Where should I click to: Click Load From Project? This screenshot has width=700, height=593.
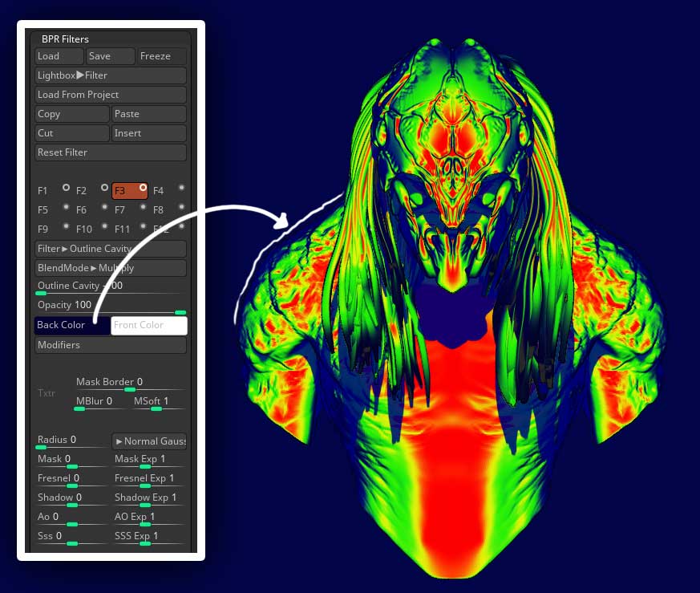[x=111, y=95]
